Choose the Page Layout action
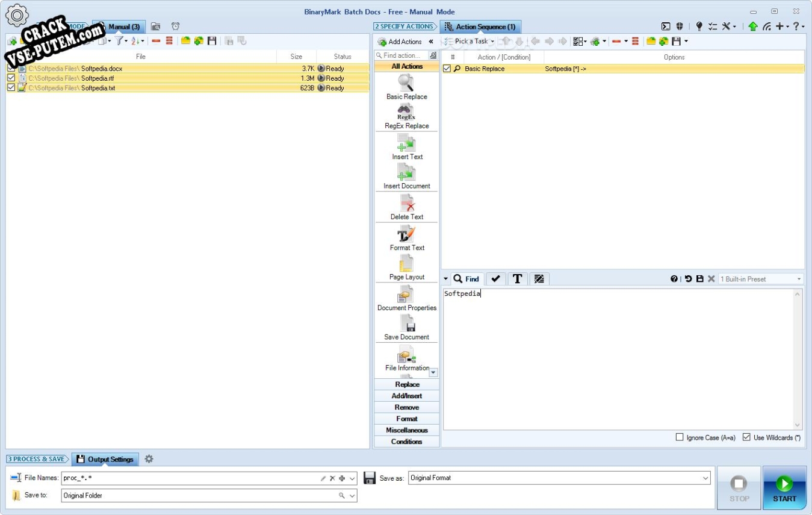This screenshot has width=812, height=515. (x=407, y=268)
